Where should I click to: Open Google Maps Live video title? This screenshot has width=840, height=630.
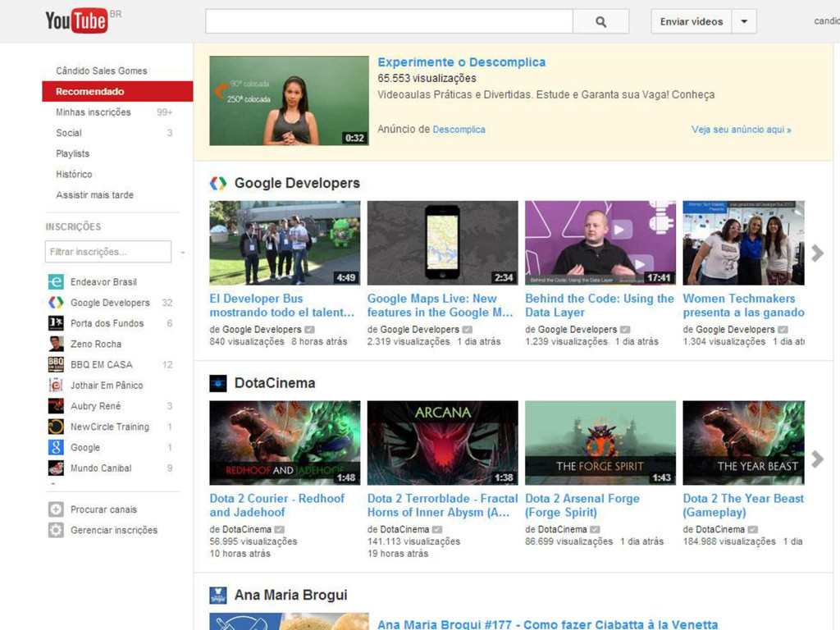[441, 305]
